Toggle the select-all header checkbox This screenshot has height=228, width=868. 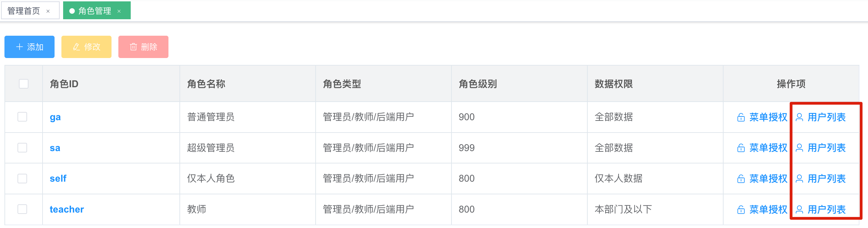pos(24,84)
